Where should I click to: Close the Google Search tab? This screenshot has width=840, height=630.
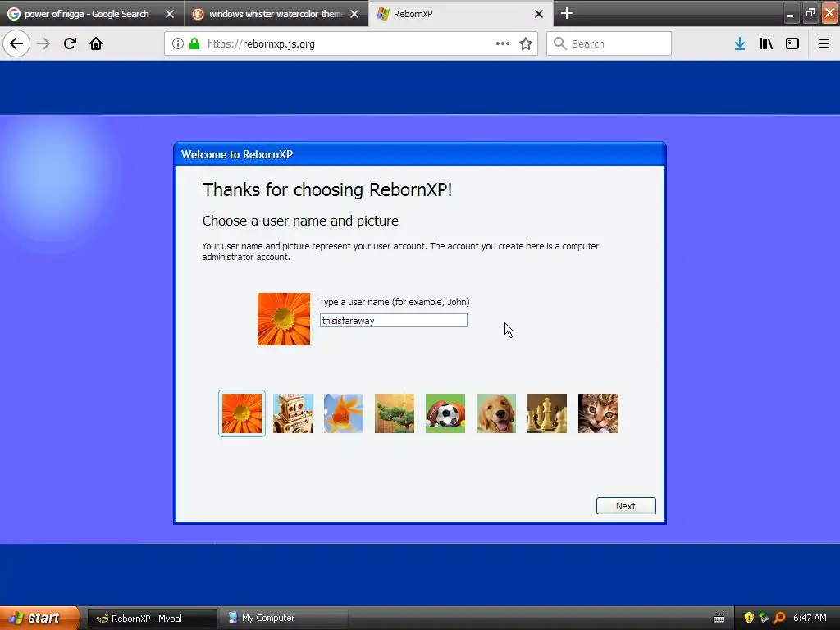coord(170,14)
